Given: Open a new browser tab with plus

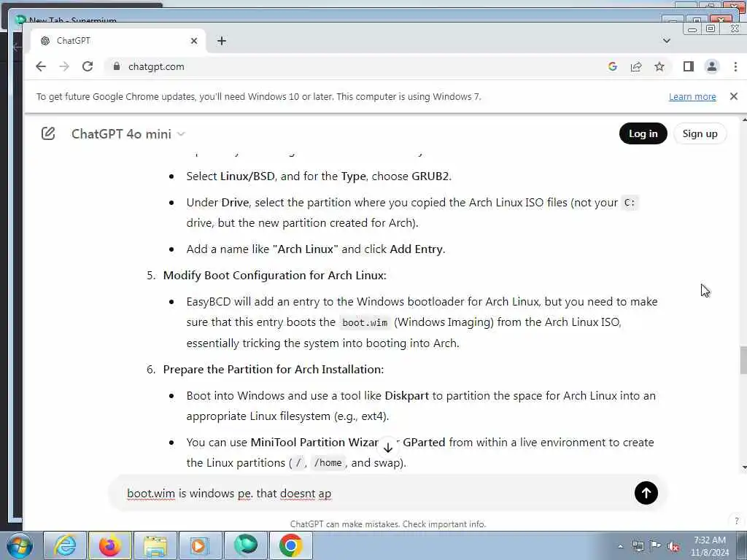Looking at the screenshot, I should tap(222, 41).
